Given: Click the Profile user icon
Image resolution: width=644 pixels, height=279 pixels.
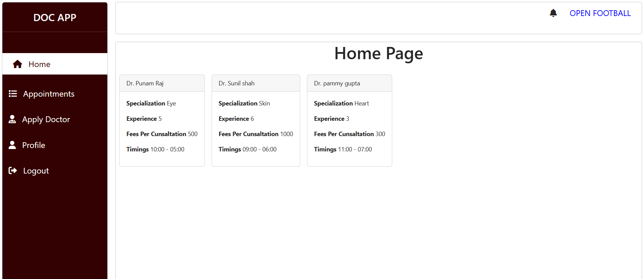Looking at the screenshot, I should [x=12, y=145].
